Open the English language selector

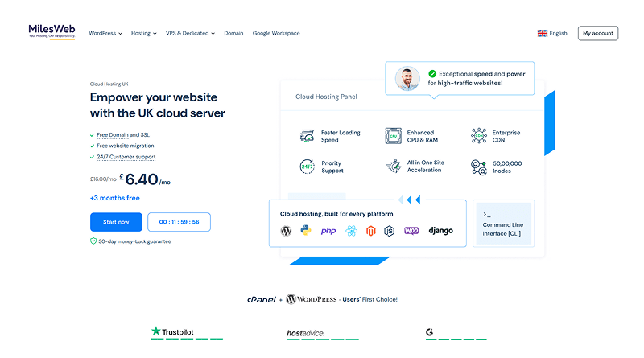(x=552, y=33)
